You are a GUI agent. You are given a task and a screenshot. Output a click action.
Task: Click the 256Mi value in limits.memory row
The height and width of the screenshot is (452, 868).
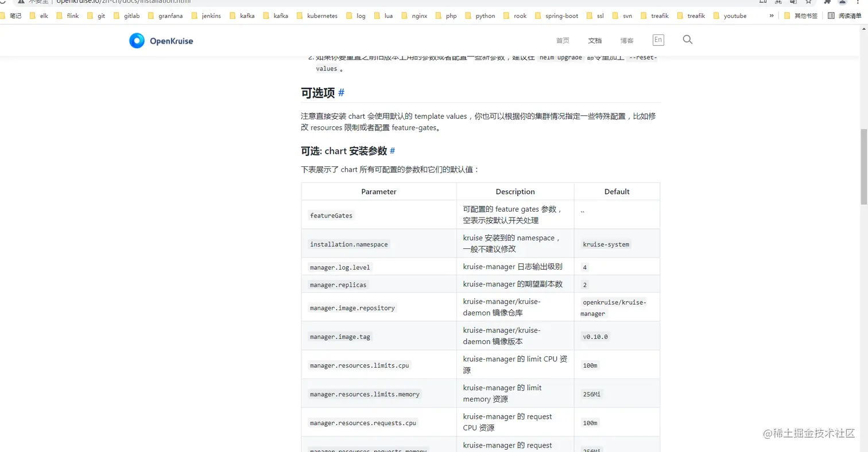(x=591, y=394)
